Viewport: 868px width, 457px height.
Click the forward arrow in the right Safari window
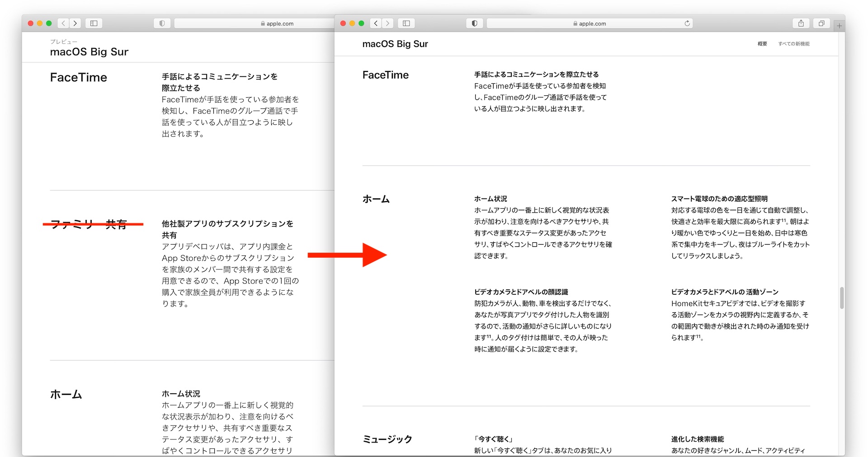pos(387,24)
